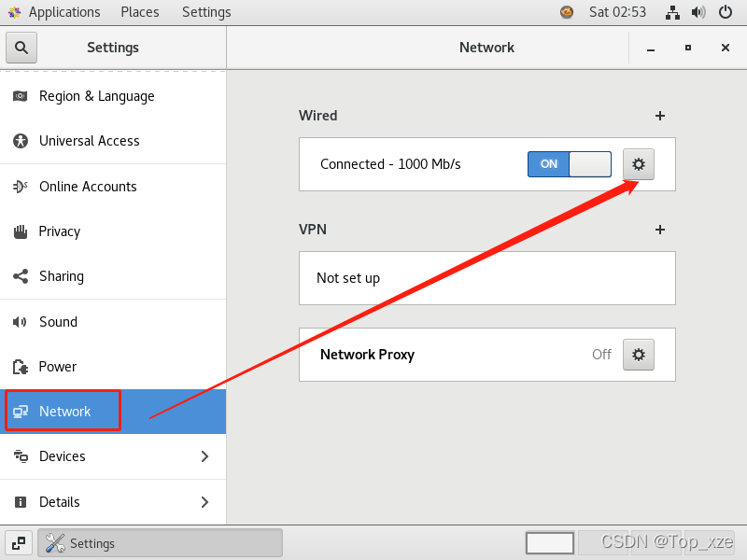Viewport: 747px width, 560px height.
Task: Click the Sharing icon
Action: [x=20, y=276]
